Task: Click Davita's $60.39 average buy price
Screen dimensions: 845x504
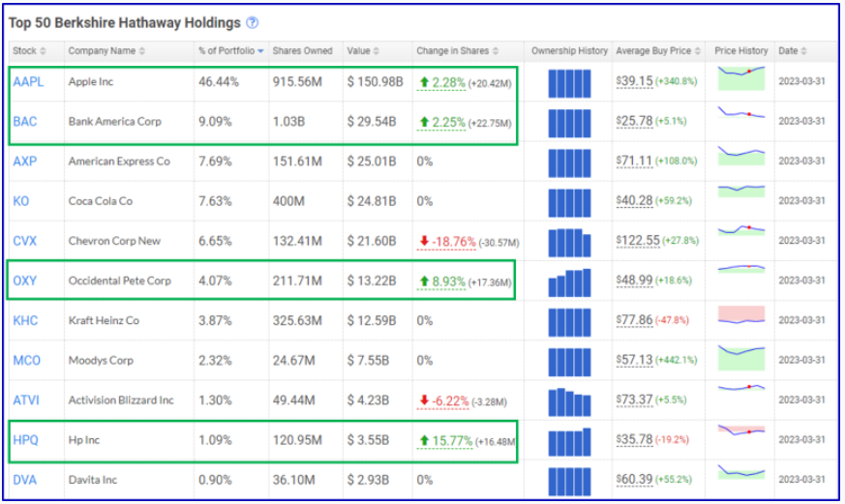Action: (x=634, y=480)
